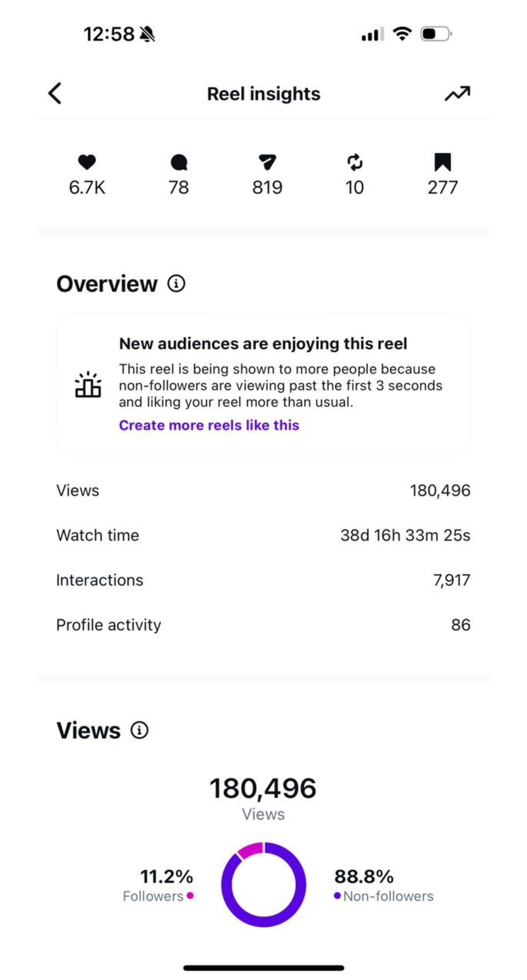Select the Interactions row
The width and height of the screenshot is (527, 980).
click(263, 580)
